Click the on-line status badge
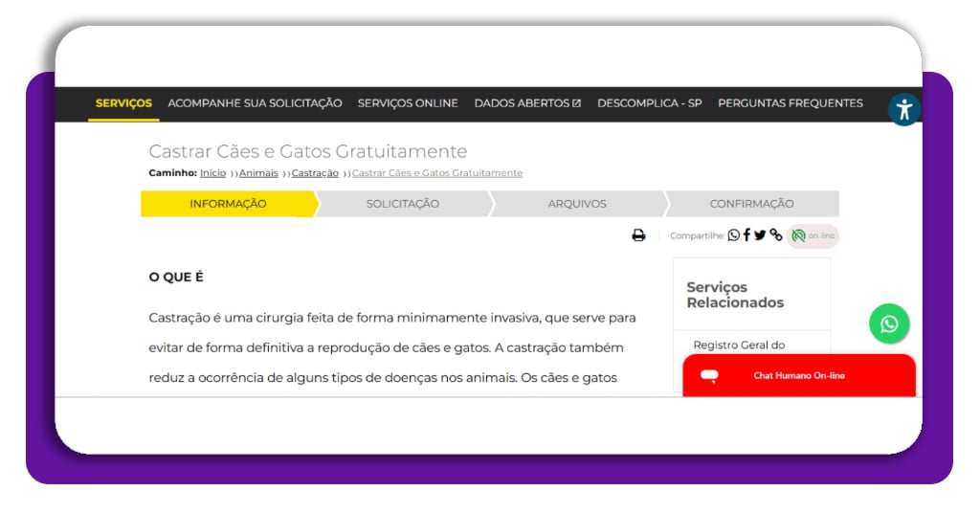Screen dimensions: 980x513 [813, 235]
